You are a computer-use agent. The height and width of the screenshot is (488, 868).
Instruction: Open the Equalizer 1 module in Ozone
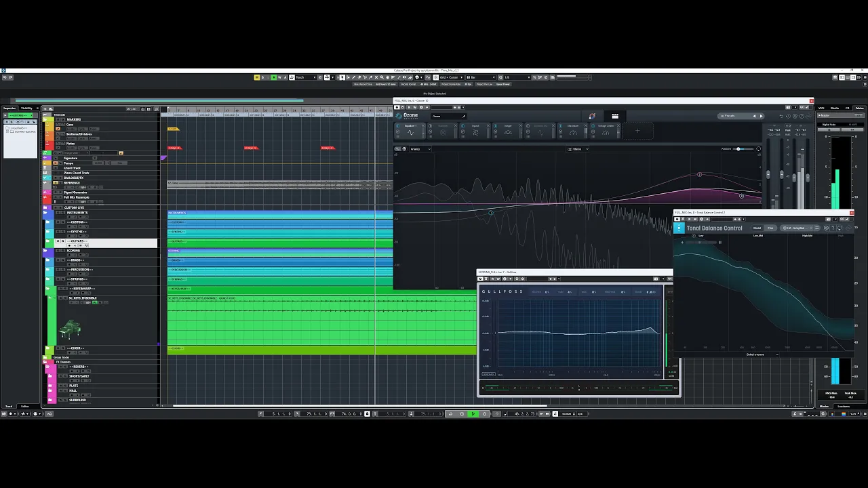coord(410,130)
